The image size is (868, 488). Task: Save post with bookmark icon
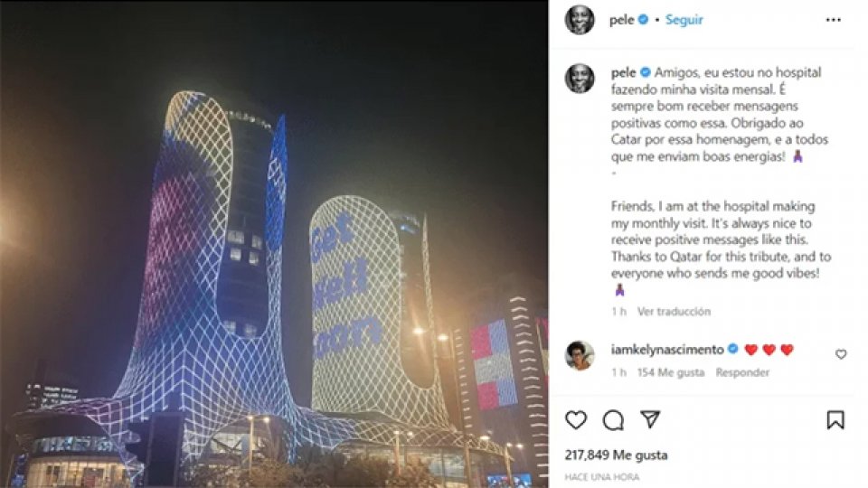pyautogui.click(x=835, y=420)
